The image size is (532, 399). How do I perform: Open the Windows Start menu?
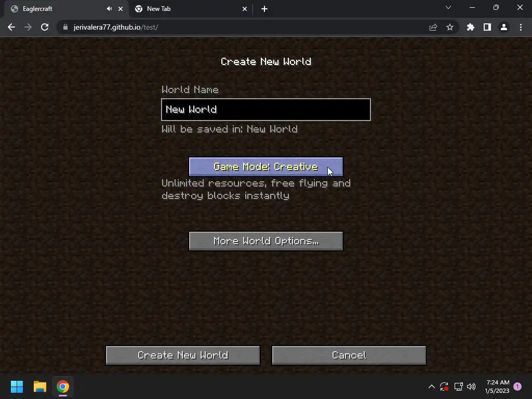click(17, 387)
